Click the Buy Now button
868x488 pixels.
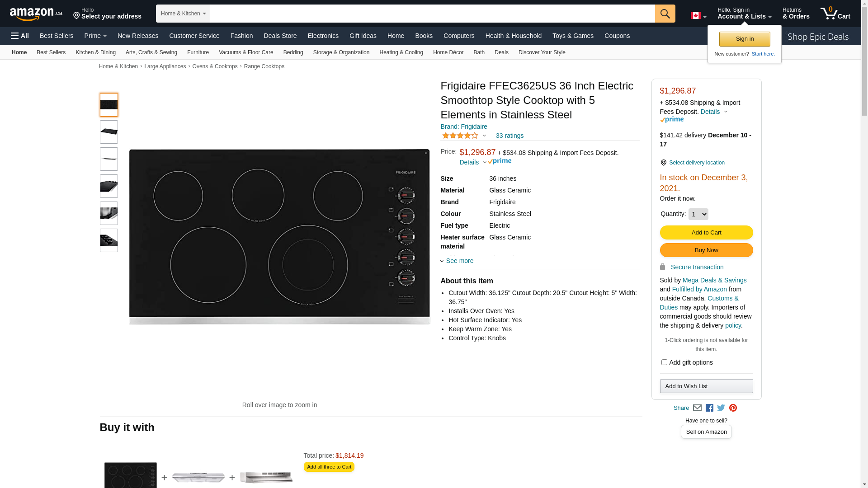(706, 250)
